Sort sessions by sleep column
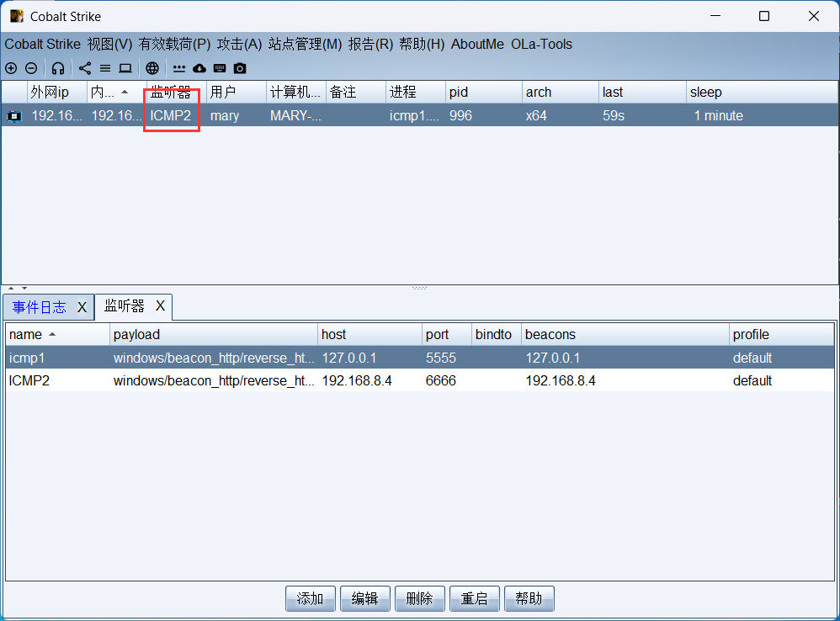Image resolution: width=840 pixels, height=621 pixels. tap(762, 92)
